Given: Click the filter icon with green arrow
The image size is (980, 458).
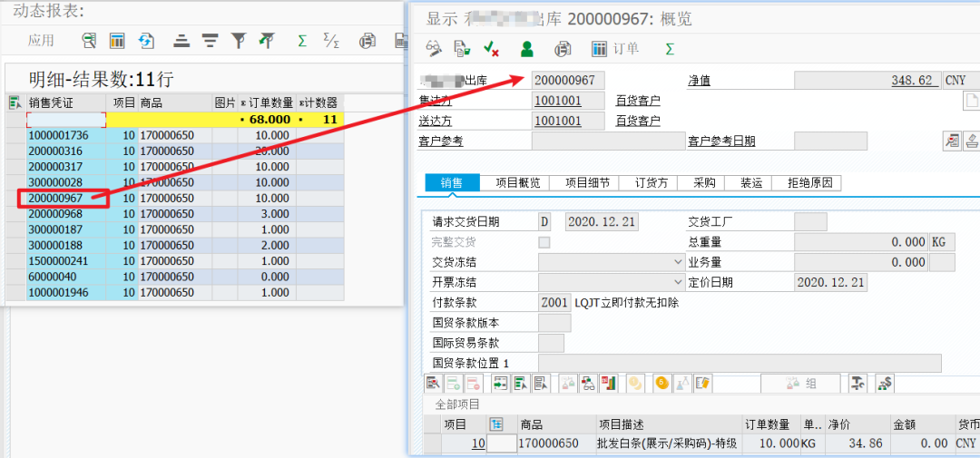Looking at the screenshot, I should click(x=268, y=41).
